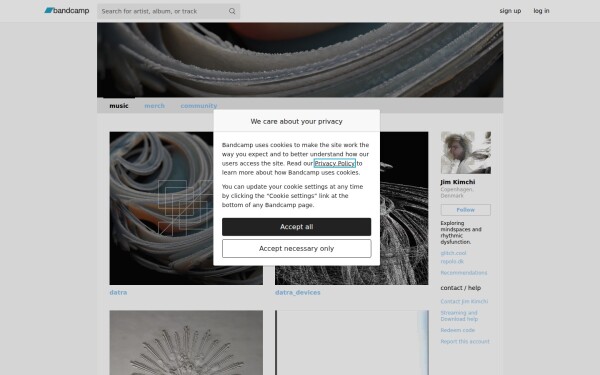This screenshot has width=600, height=375.
Task: Click the search magnifier icon
Action: coord(232,11)
